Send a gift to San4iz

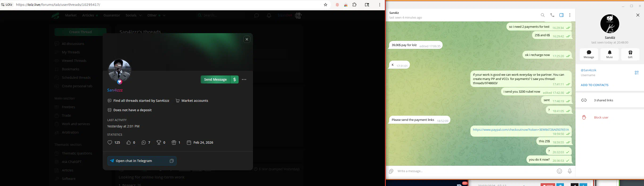coord(630,54)
